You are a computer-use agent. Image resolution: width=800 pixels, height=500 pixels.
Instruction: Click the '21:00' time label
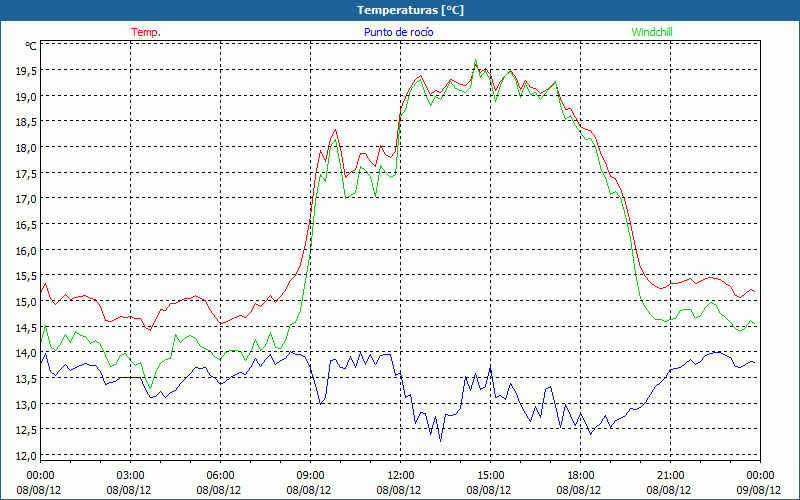pyautogui.click(x=670, y=476)
